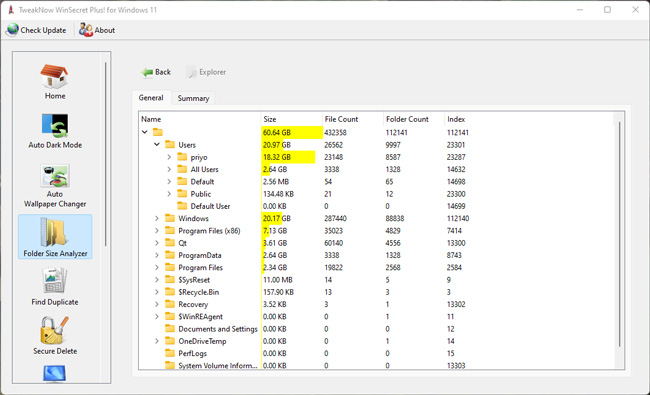Click the 432358 file count value
The height and width of the screenshot is (395, 650).
coord(335,132)
